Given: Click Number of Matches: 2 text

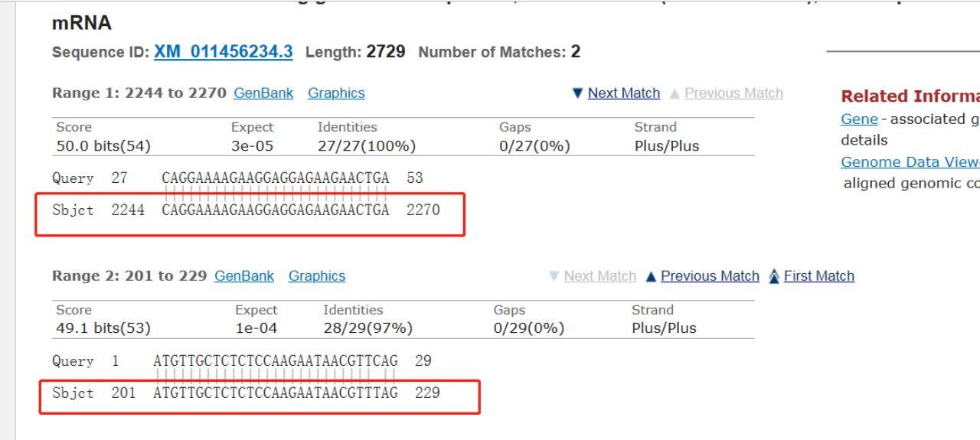Looking at the screenshot, I should (x=499, y=52).
